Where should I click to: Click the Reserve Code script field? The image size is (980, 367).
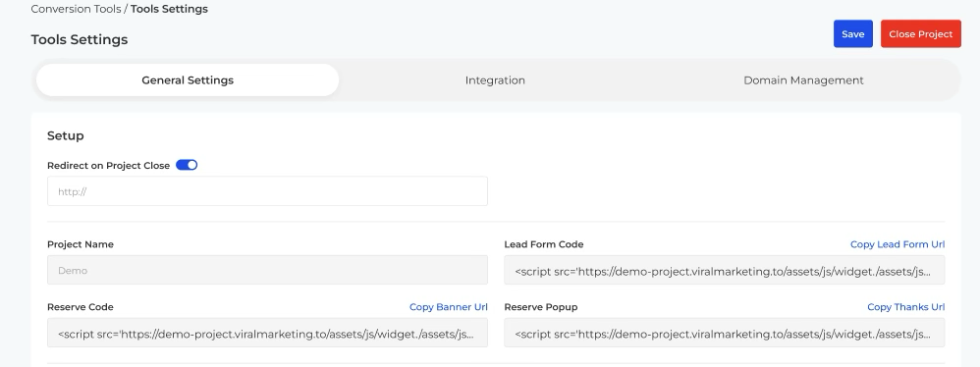[267, 333]
